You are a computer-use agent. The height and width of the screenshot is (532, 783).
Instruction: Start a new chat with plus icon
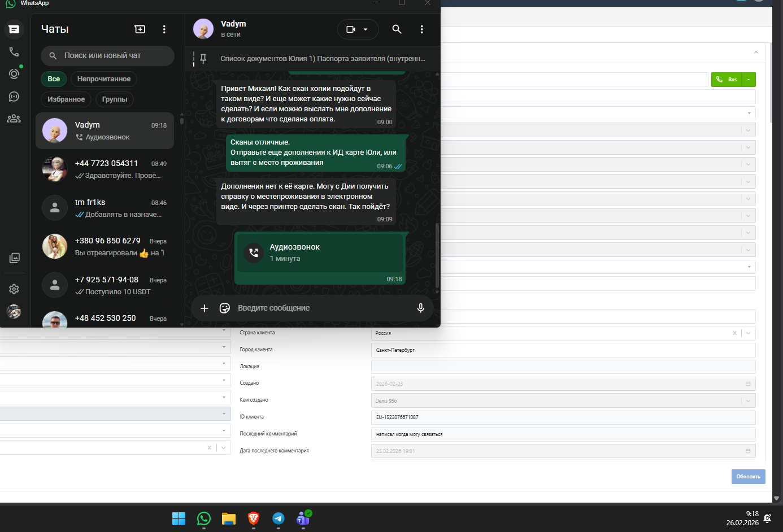tap(140, 29)
